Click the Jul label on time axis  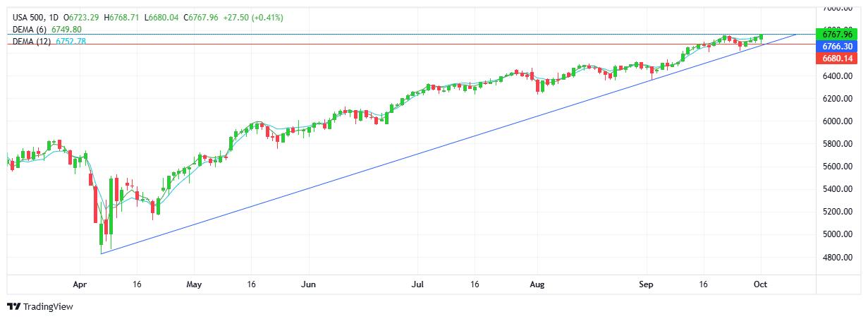pos(417,284)
